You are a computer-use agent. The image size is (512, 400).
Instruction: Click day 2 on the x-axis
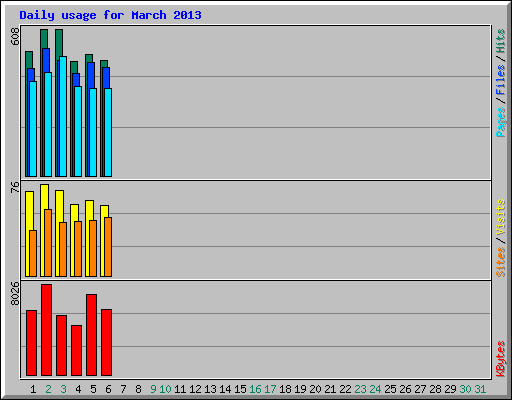point(48,389)
